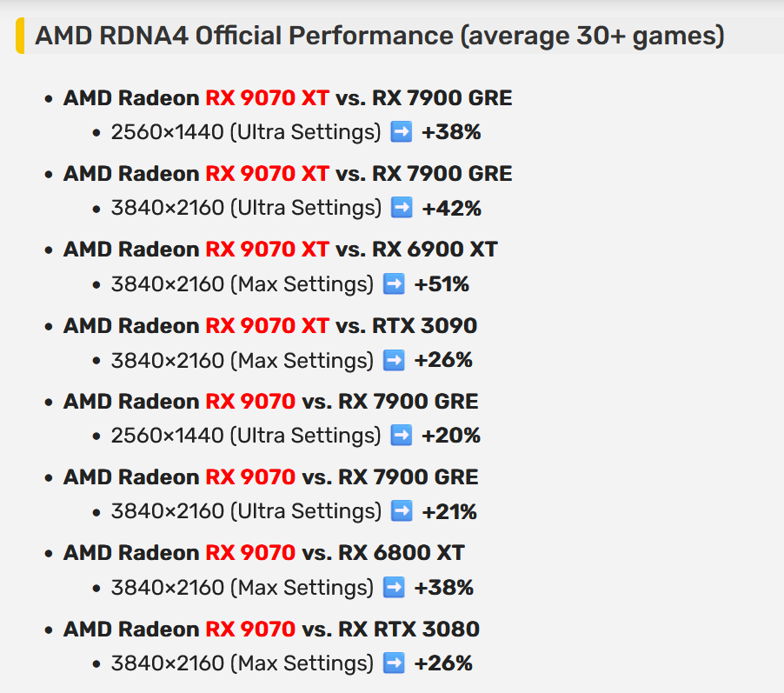This screenshot has height=693, width=784.
Task: Click the arrow icon beside +20%
Action: coord(402,435)
